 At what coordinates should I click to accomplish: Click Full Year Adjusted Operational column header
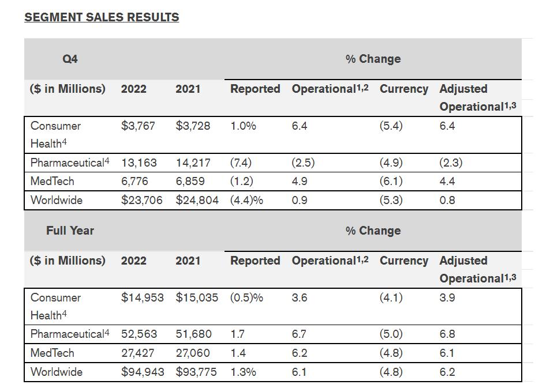477,269
